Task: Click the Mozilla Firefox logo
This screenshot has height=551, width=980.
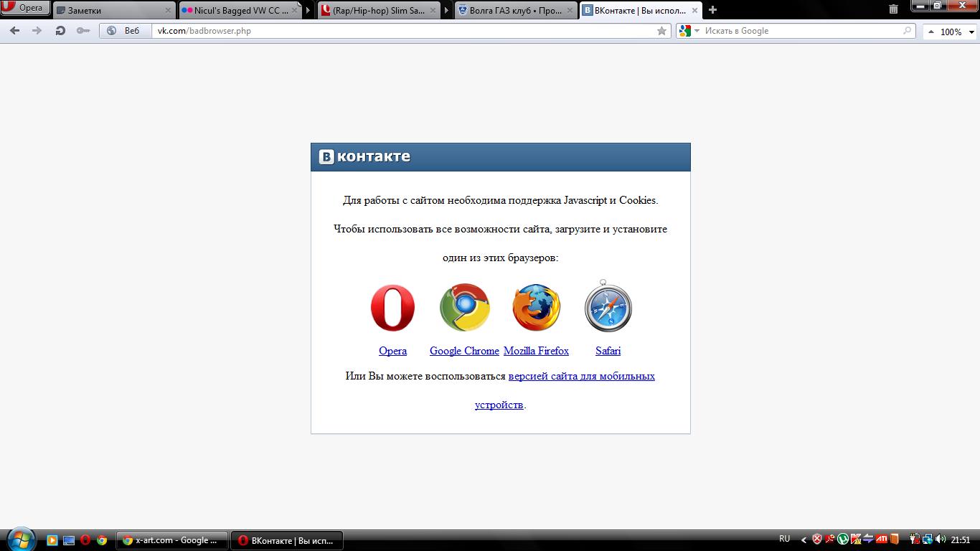Action: (x=536, y=308)
